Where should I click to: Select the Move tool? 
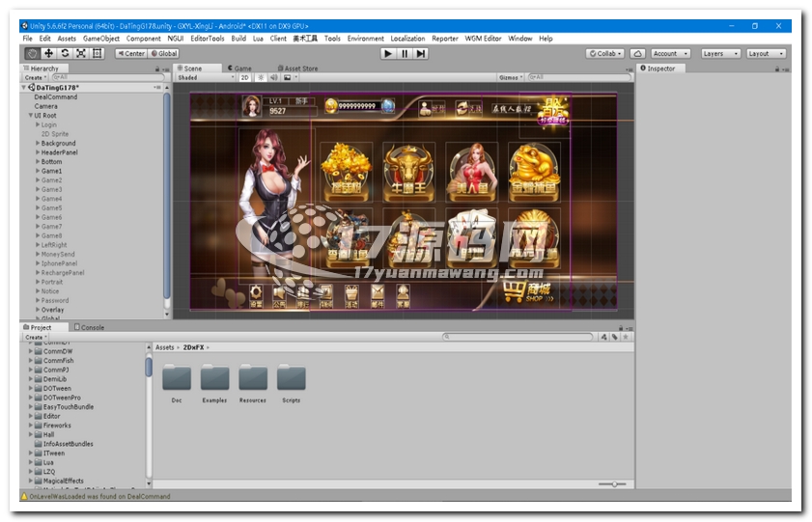(x=48, y=53)
